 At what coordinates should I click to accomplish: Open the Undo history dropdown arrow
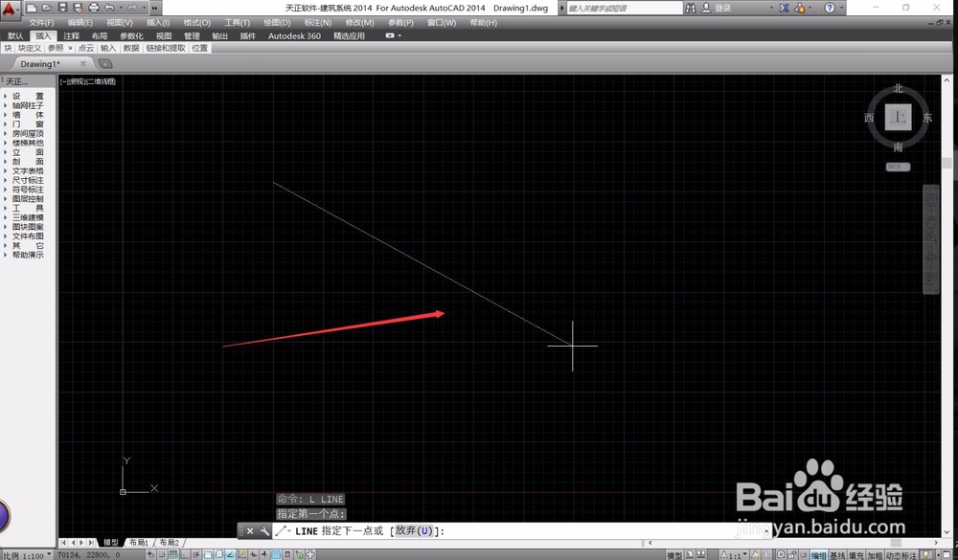point(121,8)
